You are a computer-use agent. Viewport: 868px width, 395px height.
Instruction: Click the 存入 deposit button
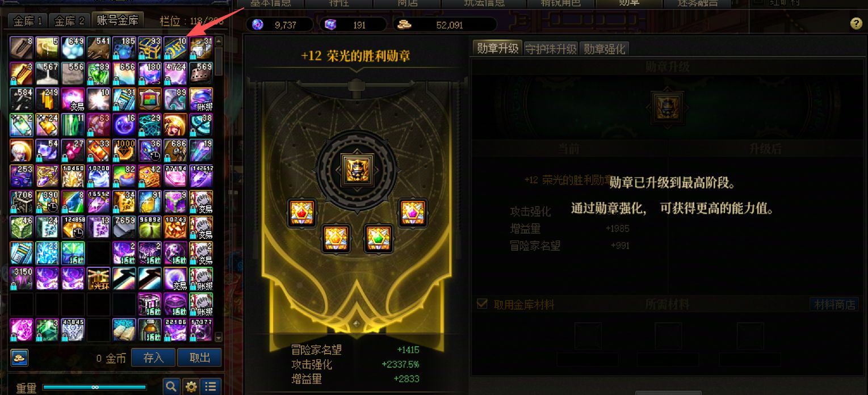[x=153, y=358]
